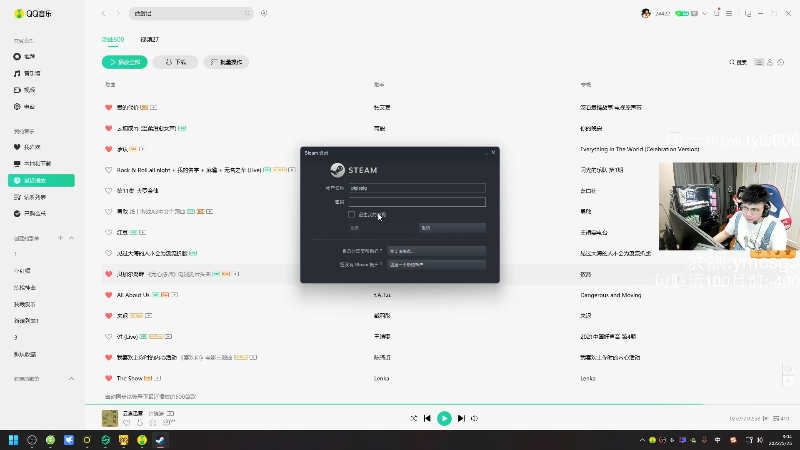
Task: Switch to the Songs 500 tab
Action: (113, 39)
